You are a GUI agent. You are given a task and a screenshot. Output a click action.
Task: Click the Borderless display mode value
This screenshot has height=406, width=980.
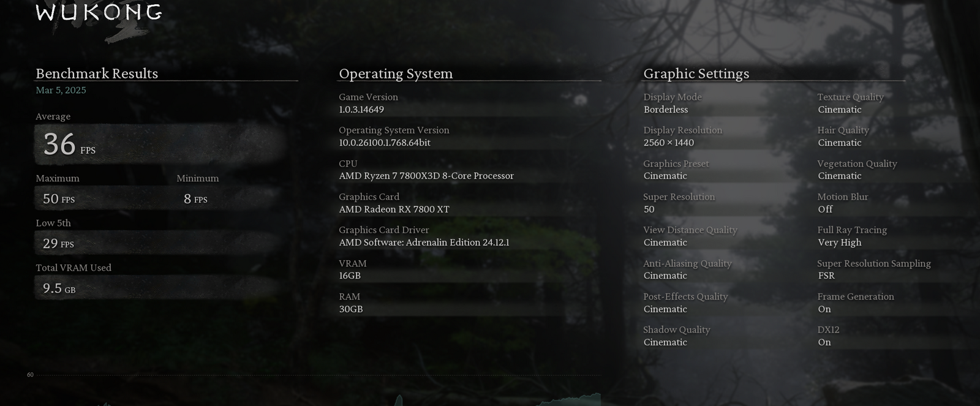click(x=666, y=110)
